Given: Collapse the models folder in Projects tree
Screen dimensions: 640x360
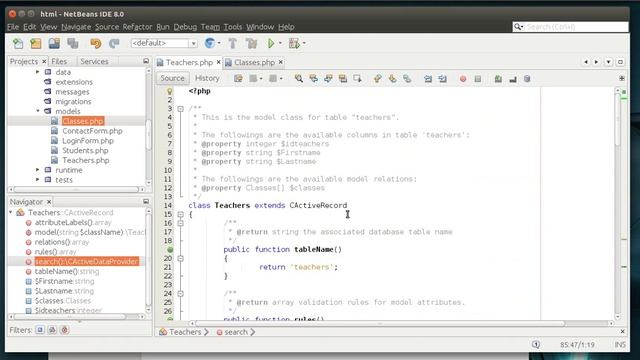Looking at the screenshot, I should point(38,111).
